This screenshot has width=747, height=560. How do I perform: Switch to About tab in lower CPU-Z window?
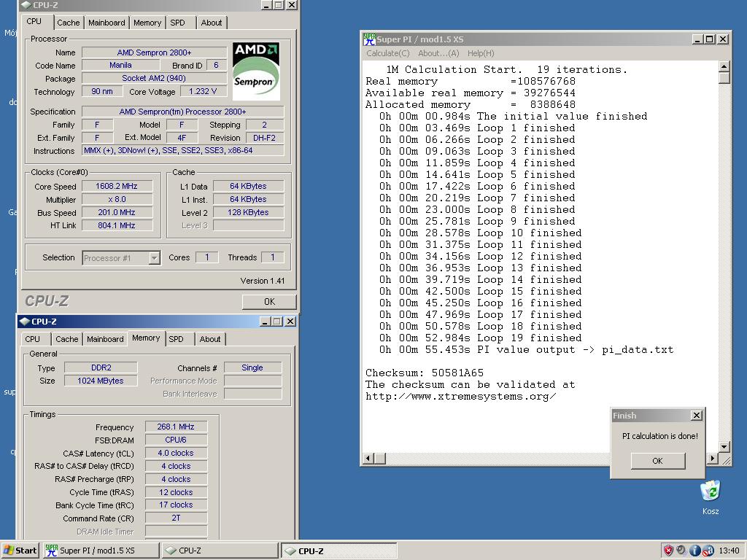(x=209, y=339)
